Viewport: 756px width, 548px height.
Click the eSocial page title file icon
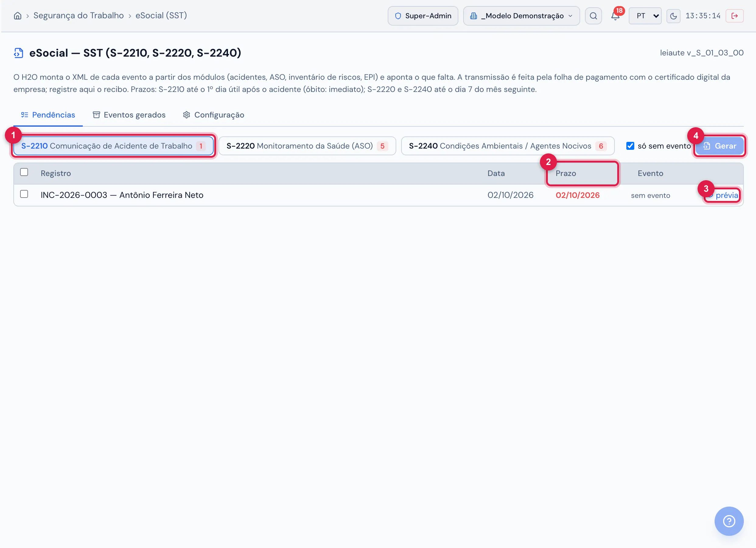[x=19, y=53]
